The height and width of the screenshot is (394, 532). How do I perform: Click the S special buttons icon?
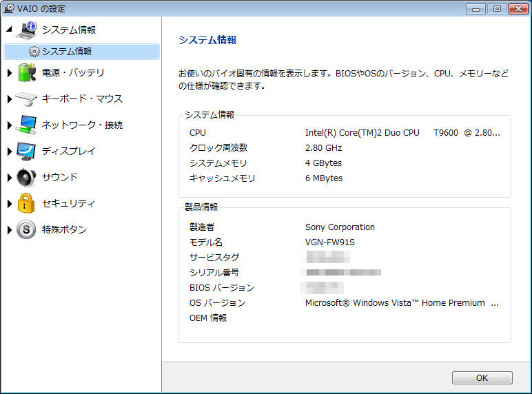click(x=26, y=229)
